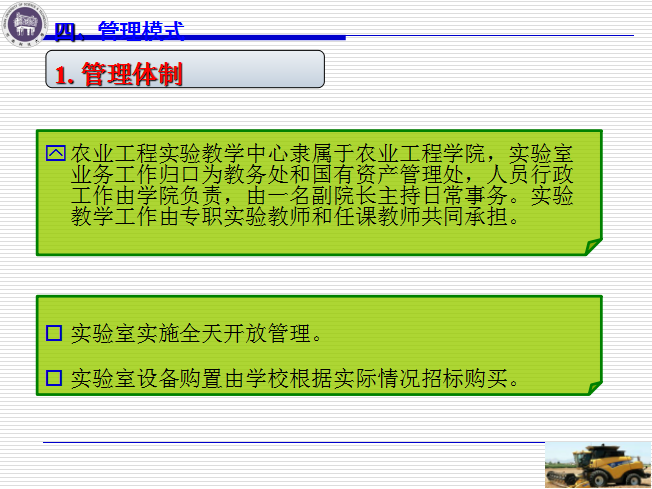The height and width of the screenshot is (489, 652).
Task: Click the first paragraph line starting 农业工程实验教学中心
Action: pos(320,153)
